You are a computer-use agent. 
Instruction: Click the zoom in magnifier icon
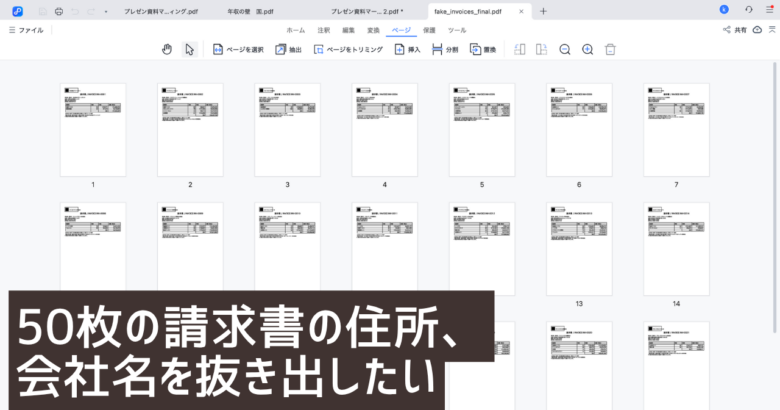point(587,49)
